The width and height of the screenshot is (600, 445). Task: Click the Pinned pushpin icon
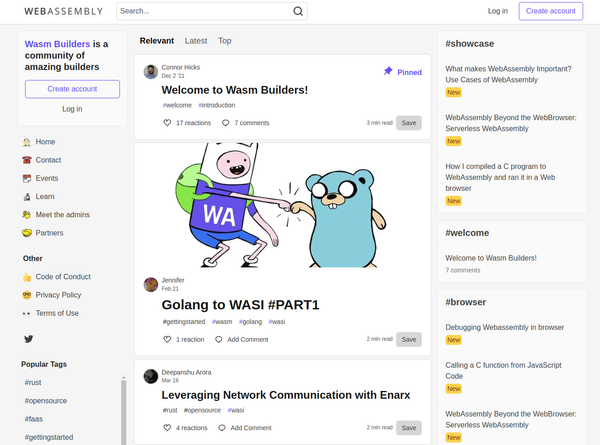coord(388,71)
